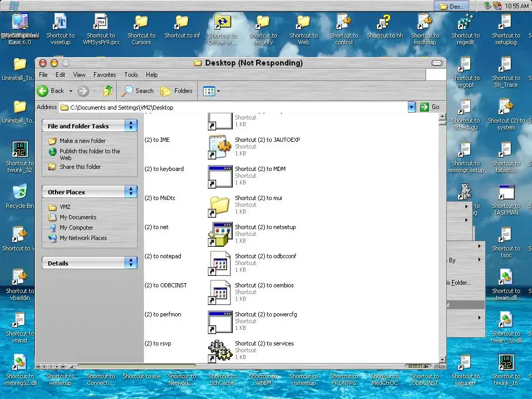The height and width of the screenshot is (399, 532).
Task: Toggle the Folders pane button
Action: (x=177, y=91)
